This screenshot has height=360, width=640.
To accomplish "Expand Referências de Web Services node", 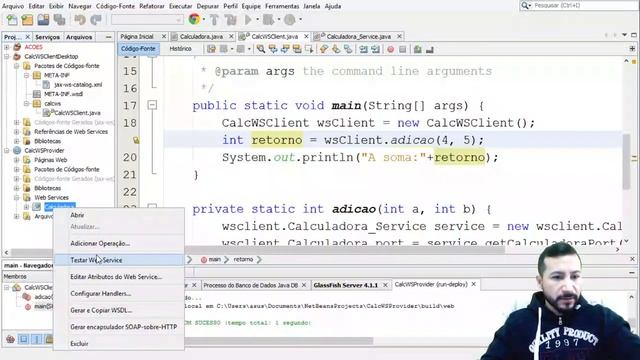I will [17, 131].
